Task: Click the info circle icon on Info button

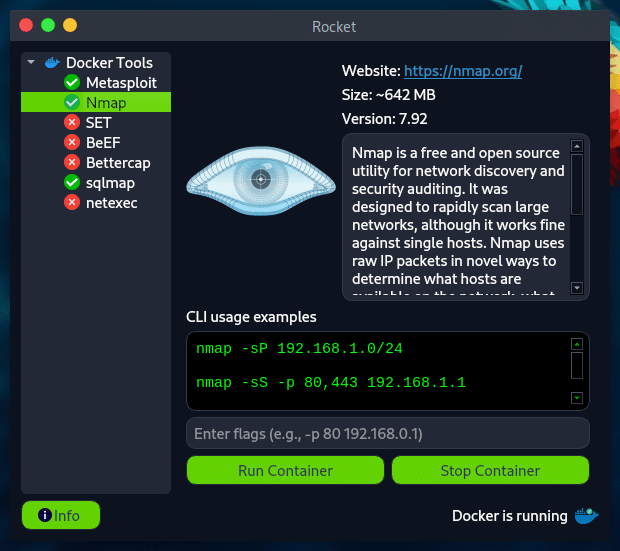Action: (45, 515)
